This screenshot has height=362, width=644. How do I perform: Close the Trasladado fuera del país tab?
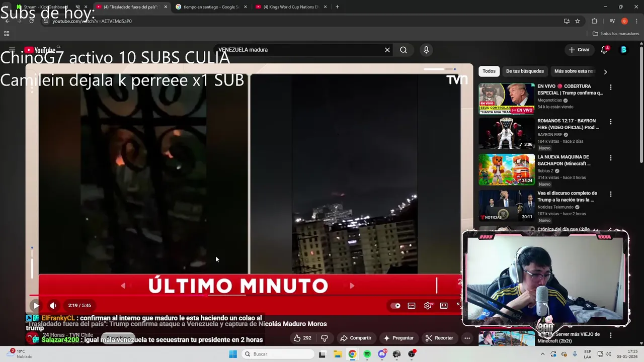click(x=166, y=7)
